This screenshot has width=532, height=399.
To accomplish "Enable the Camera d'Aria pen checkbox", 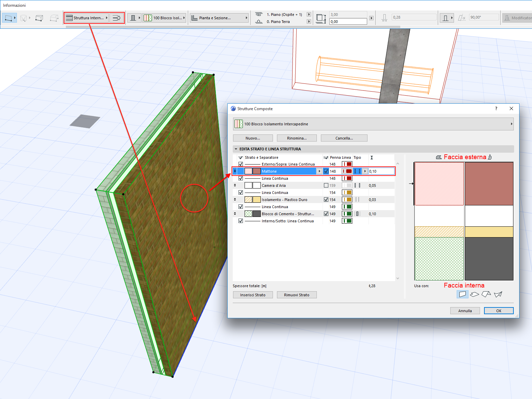I will click(326, 185).
